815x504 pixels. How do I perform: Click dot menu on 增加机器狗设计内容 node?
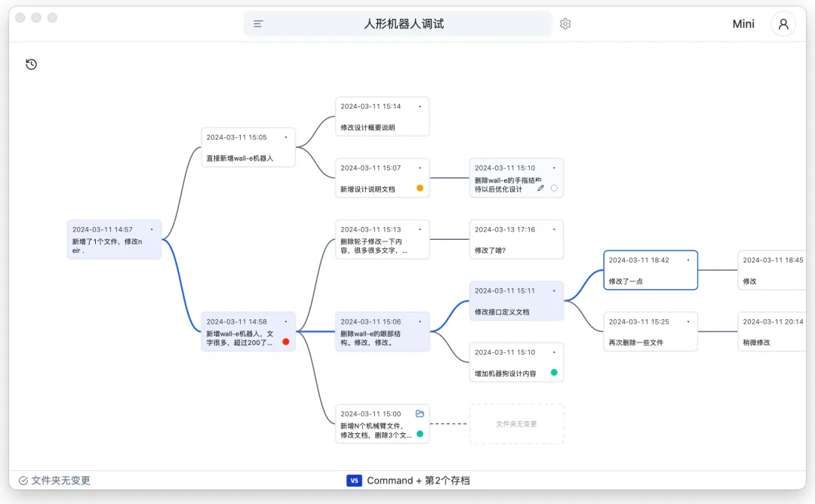click(554, 352)
